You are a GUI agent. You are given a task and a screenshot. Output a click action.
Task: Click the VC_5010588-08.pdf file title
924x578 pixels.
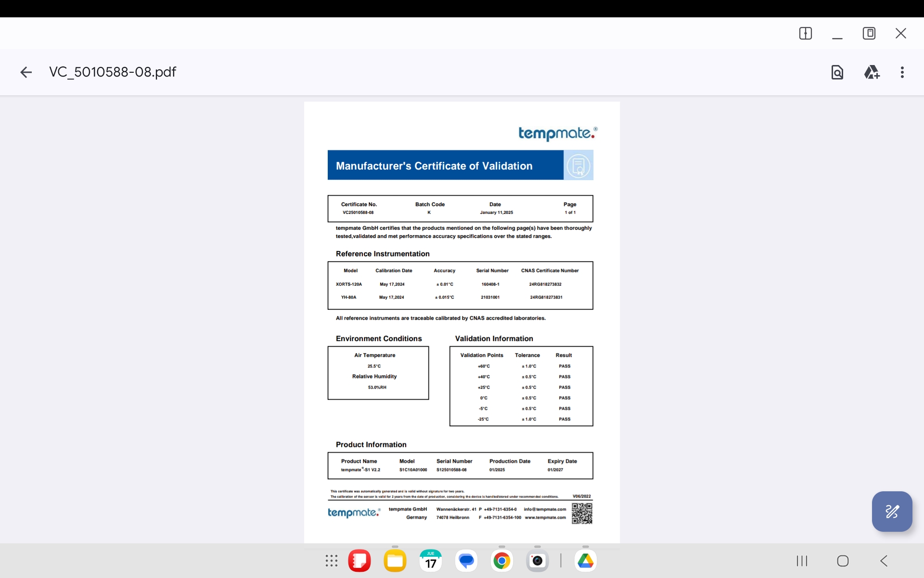[113, 72]
